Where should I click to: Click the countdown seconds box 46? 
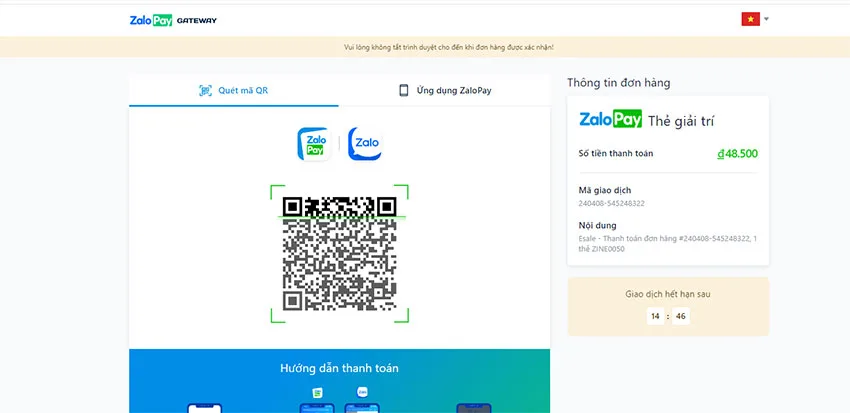681,316
